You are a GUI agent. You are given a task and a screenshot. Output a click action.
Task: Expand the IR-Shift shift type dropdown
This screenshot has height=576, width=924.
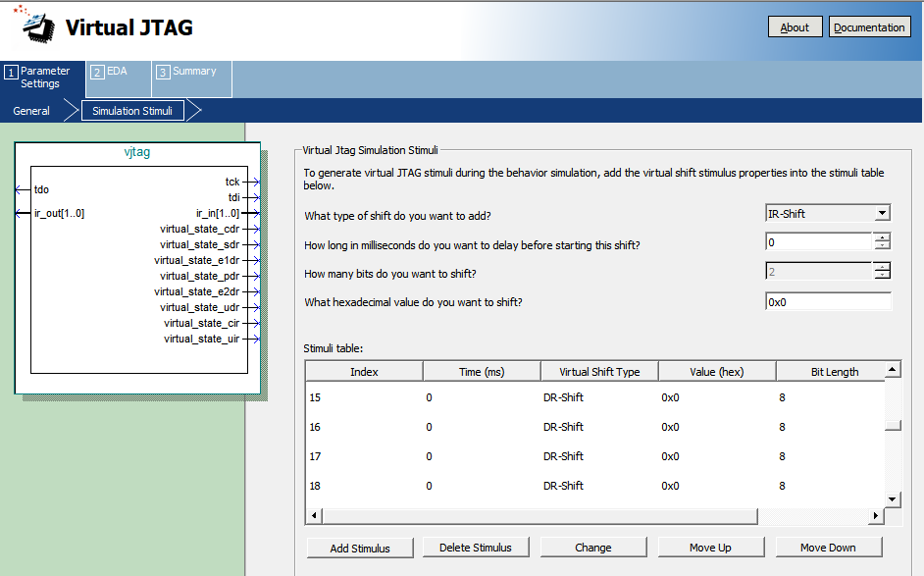pos(882,213)
